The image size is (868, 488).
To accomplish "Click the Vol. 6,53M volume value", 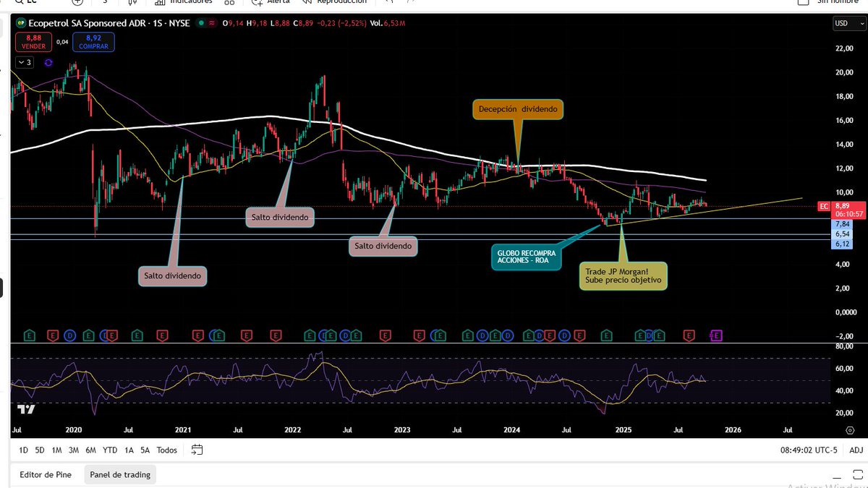I will (388, 23).
